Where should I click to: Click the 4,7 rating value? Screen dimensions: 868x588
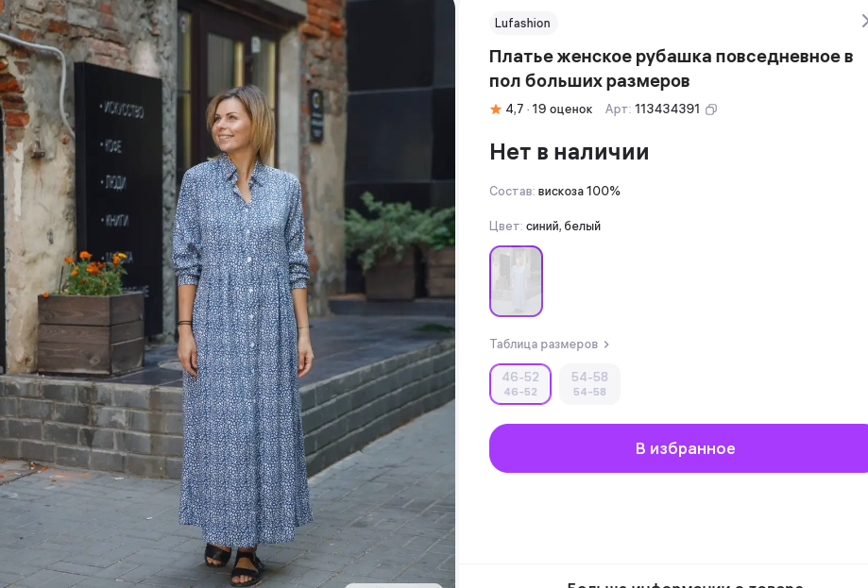514,109
